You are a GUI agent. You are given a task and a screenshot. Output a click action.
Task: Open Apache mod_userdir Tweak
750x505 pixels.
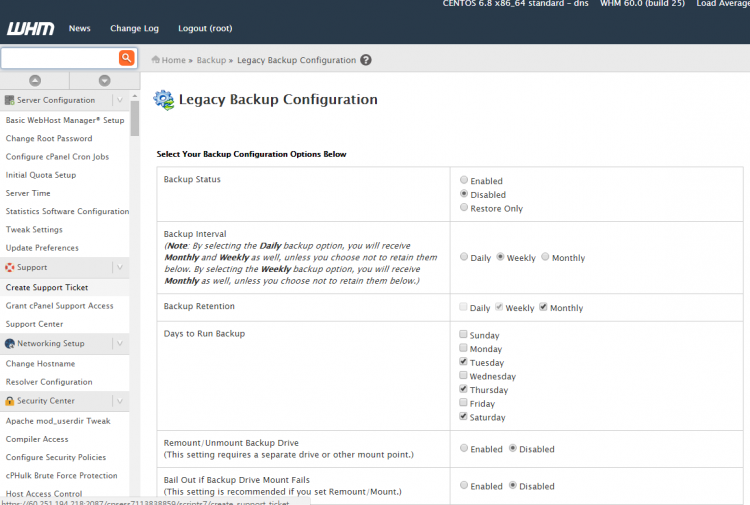(x=58, y=421)
